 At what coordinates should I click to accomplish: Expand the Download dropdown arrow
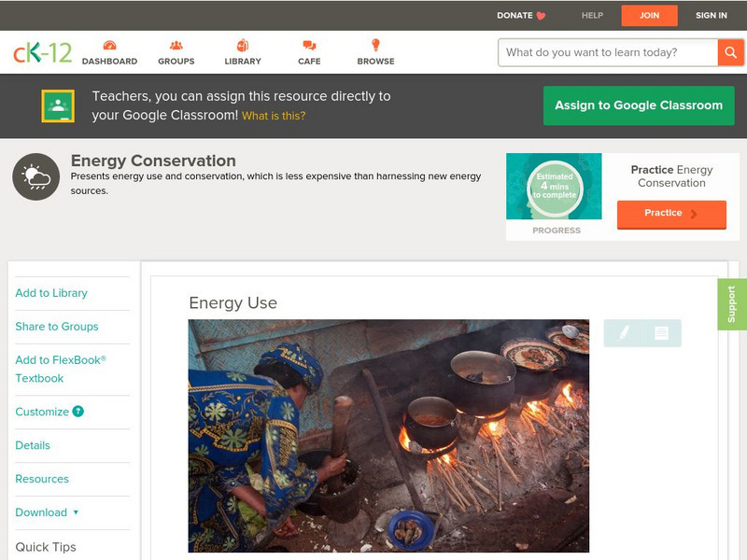(76, 512)
